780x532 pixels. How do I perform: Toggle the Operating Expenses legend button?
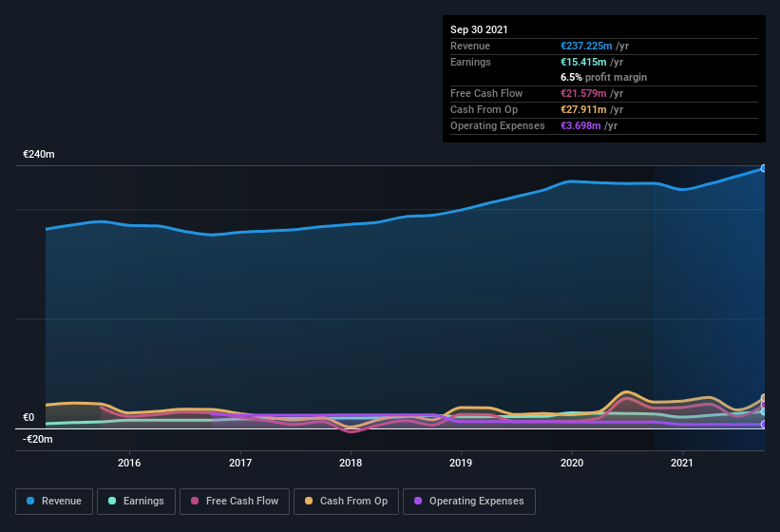(x=469, y=502)
